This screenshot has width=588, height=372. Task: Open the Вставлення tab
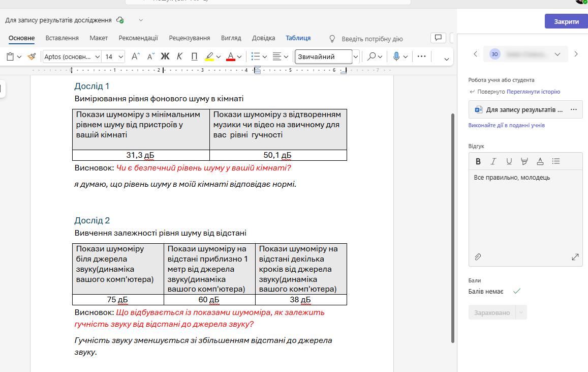(62, 38)
